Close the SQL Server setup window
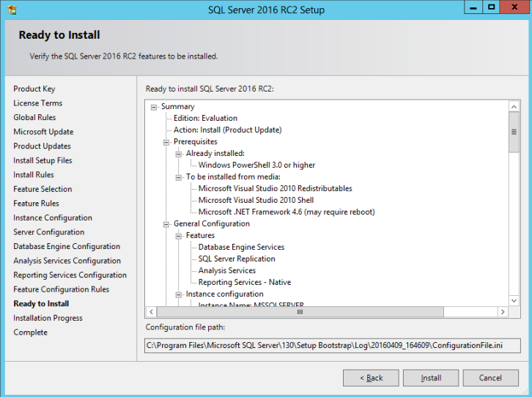The height and width of the screenshot is (397, 532). pyautogui.click(x=514, y=7)
